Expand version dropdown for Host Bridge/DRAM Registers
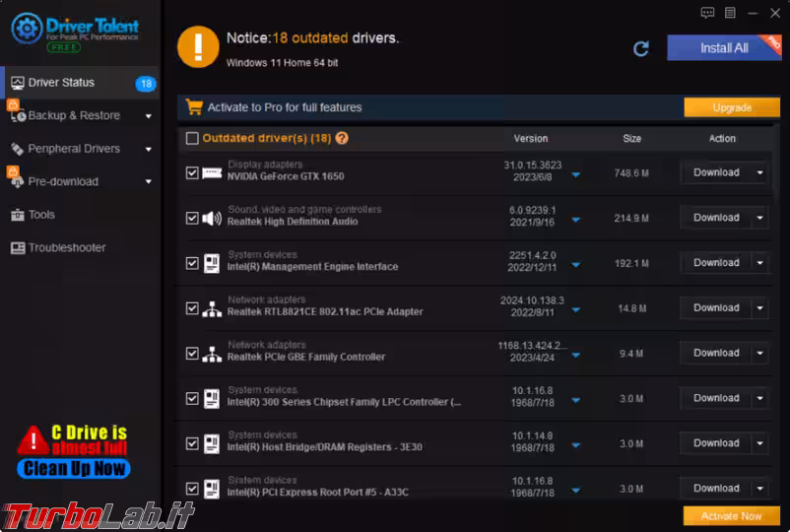 coord(576,445)
